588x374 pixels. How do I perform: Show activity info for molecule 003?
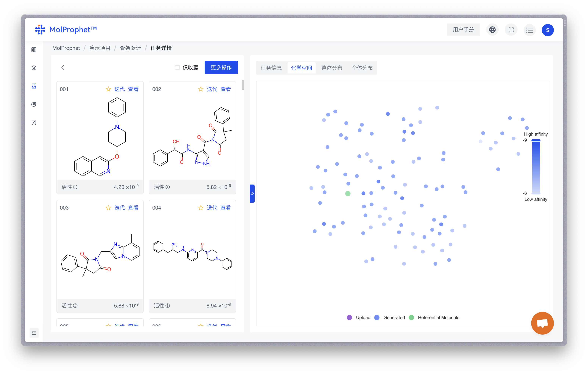(x=75, y=306)
